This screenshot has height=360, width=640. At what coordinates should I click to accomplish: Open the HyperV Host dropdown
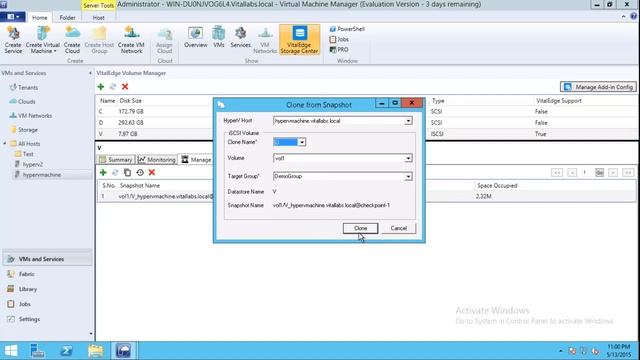408,121
